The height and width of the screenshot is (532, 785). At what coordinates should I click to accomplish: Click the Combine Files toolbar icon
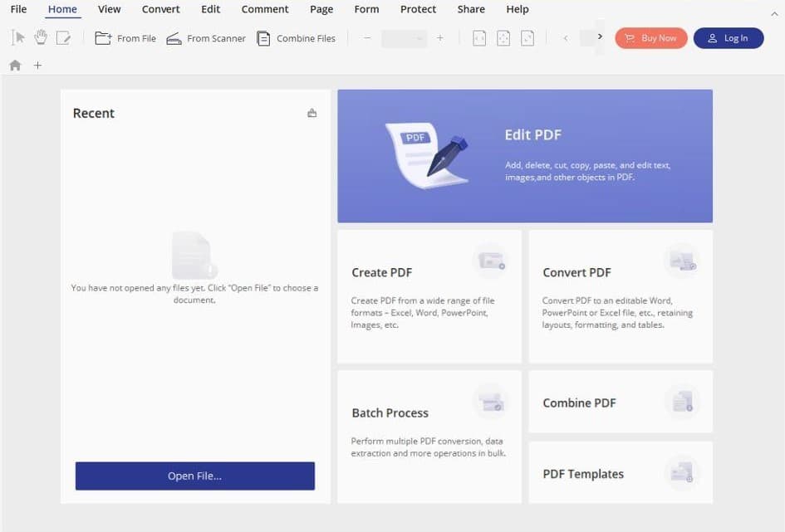263,38
